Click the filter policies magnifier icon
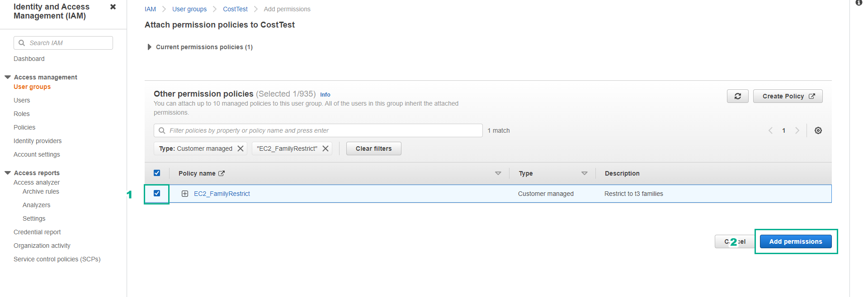Viewport: 868px width, 297px height. tap(162, 130)
